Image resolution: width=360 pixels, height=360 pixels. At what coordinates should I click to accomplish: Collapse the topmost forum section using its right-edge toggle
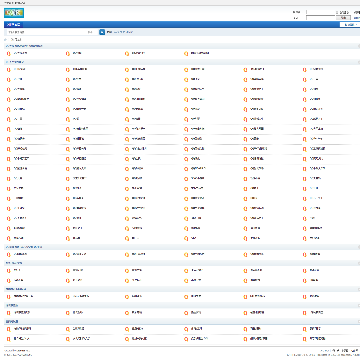pos(359,46)
